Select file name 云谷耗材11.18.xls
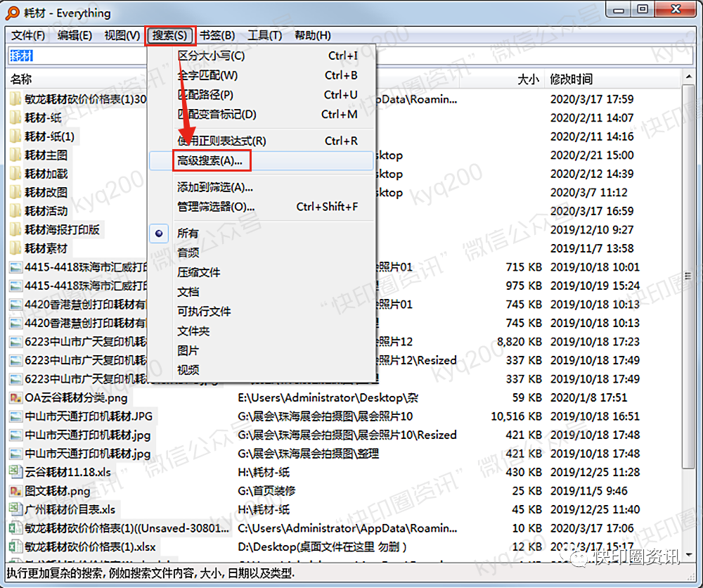This screenshot has width=703, height=588. point(67,472)
